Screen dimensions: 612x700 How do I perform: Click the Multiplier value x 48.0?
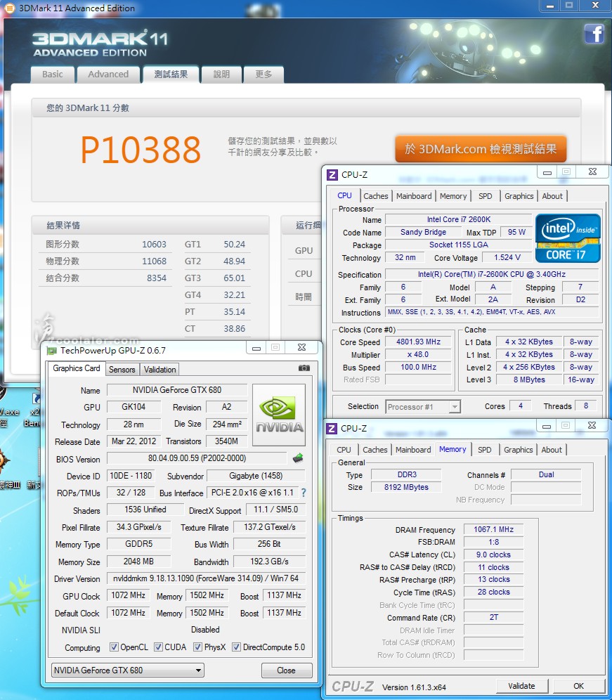click(418, 354)
